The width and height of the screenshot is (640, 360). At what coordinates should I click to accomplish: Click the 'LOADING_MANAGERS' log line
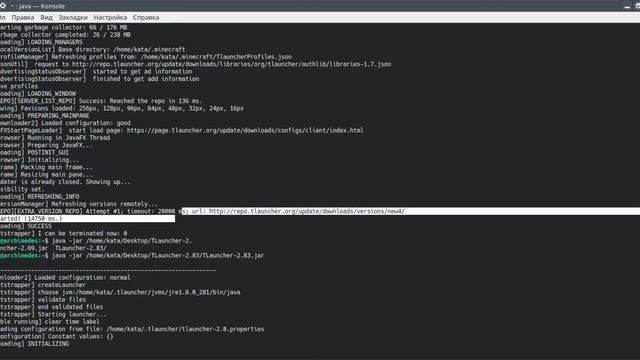coord(41,42)
